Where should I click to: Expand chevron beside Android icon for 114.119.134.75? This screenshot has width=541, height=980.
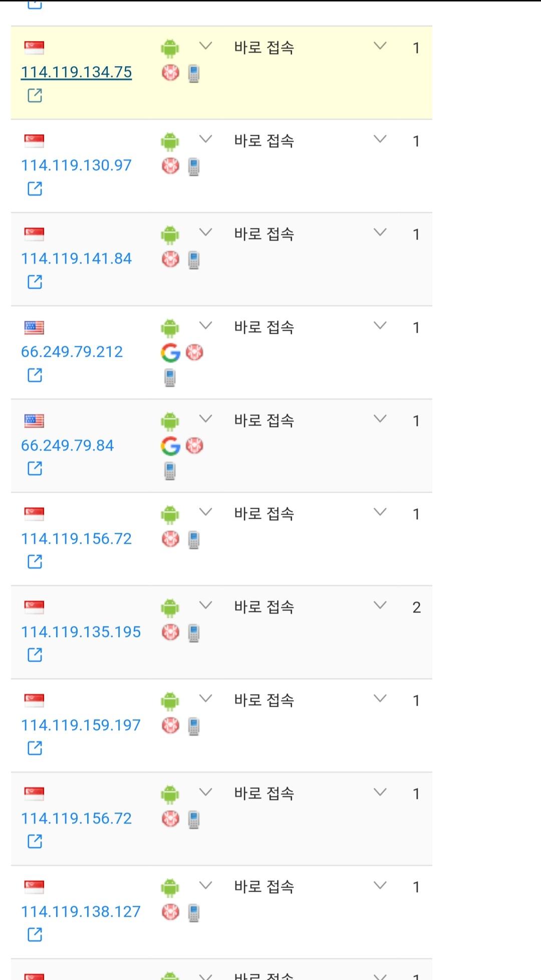click(205, 46)
